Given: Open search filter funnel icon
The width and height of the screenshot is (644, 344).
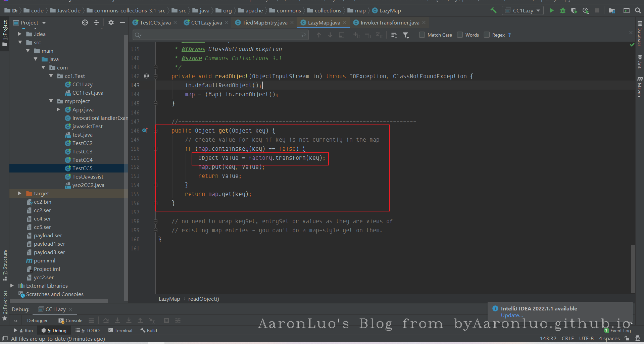Looking at the screenshot, I should (406, 35).
